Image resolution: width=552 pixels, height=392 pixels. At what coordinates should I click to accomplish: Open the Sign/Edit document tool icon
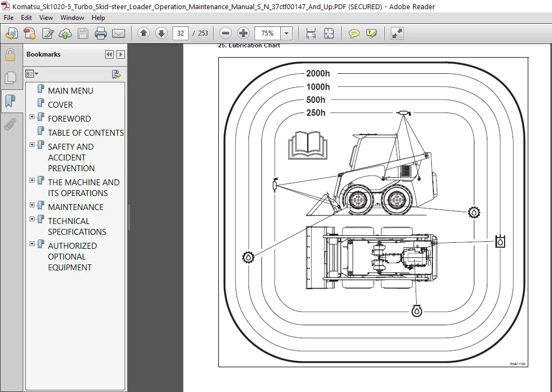[47, 33]
